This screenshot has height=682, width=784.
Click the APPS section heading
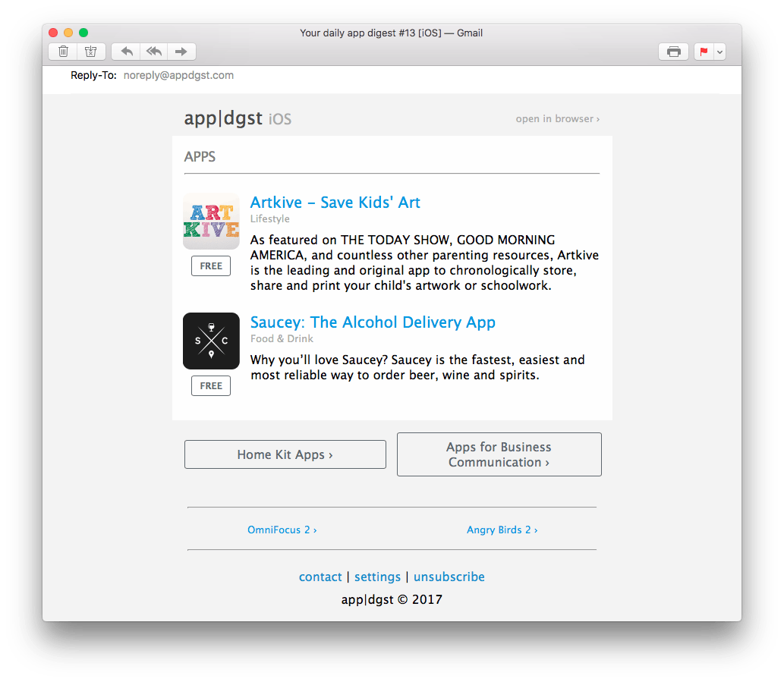[200, 157]
